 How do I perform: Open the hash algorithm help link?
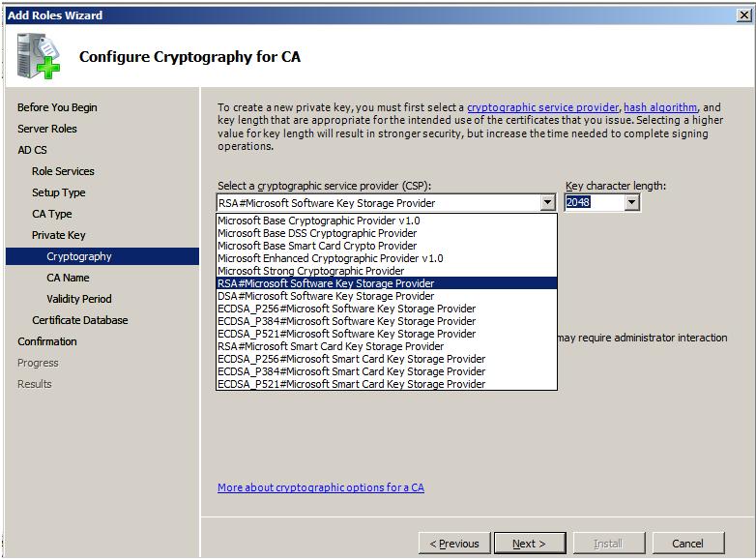[660, 107]
